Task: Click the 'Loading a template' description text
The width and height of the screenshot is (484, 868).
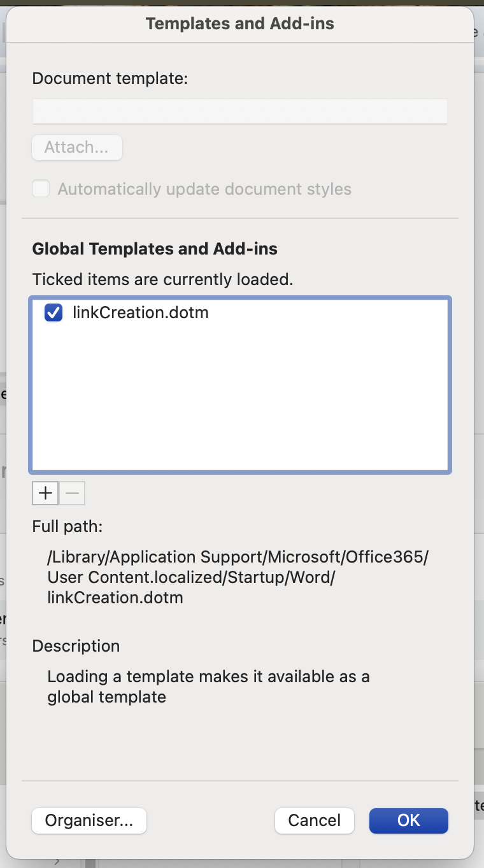Action: (208, 687)
